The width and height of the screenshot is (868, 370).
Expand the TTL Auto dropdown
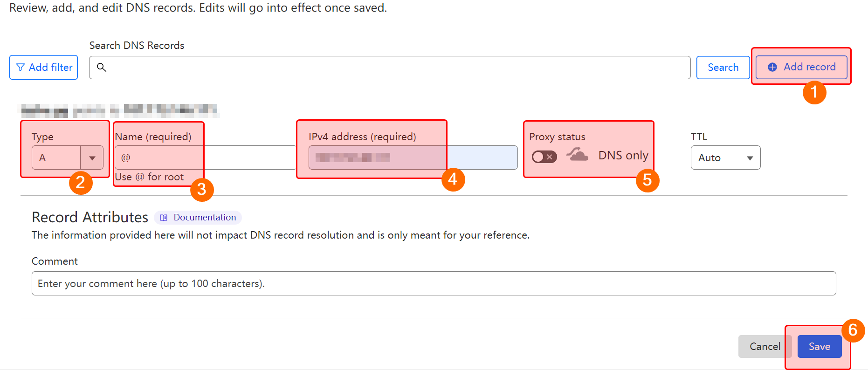(725, 158)
